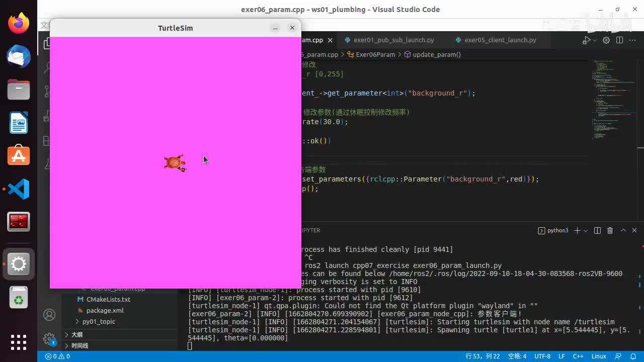The width and height of the screenshot is (644, 362).
Task: Change indentation via 空格: 4
Action: 517,356
